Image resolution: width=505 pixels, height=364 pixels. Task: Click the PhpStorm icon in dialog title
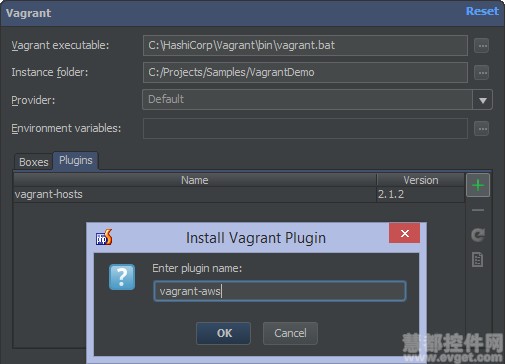tap(104, 237)
